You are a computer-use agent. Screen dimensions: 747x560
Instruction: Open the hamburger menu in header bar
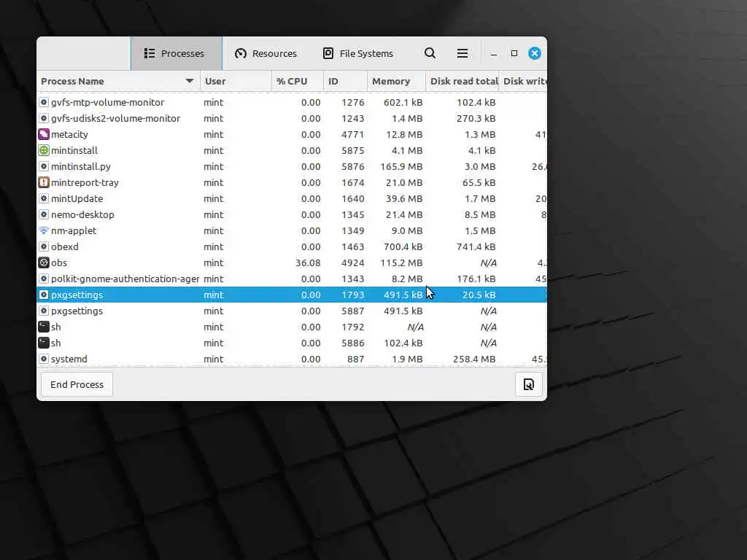coord(462,53)
